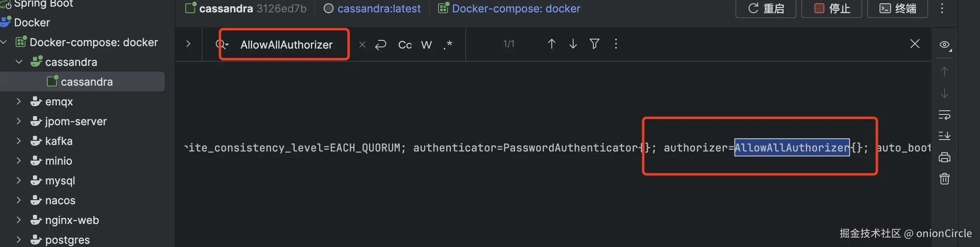This screenshot has width=980, height=247.
Task: Click the 重启 restart button
Action: point(766,9)
